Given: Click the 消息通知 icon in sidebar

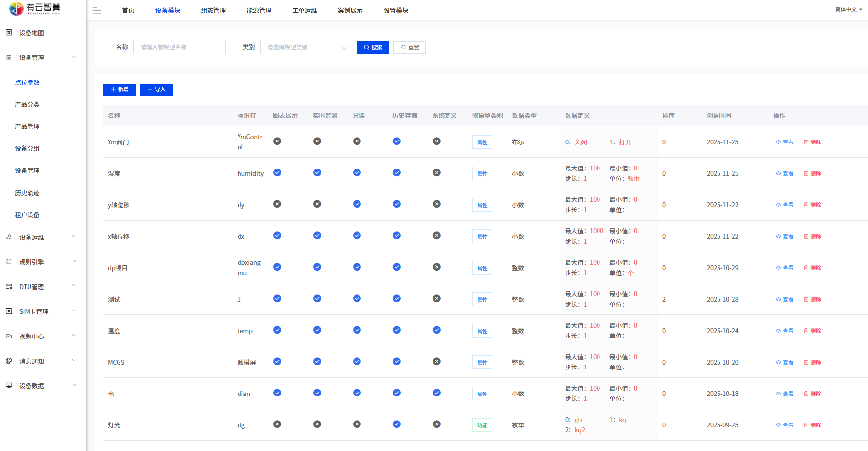Looking at the screenshot, I should click(9, 361).
